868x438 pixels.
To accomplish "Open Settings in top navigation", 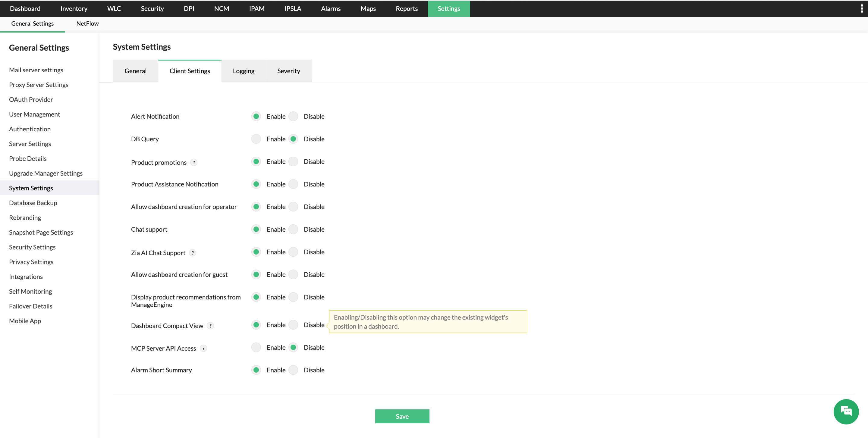I will coord(449,8).
